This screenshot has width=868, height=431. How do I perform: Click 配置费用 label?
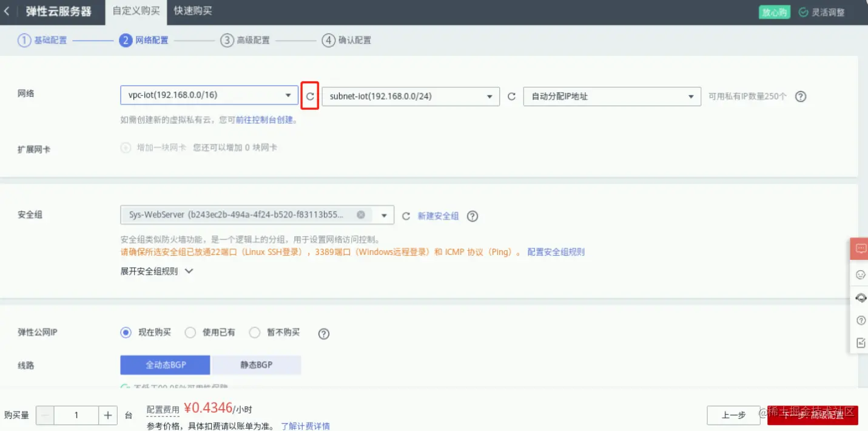click(x=163, y=410)
